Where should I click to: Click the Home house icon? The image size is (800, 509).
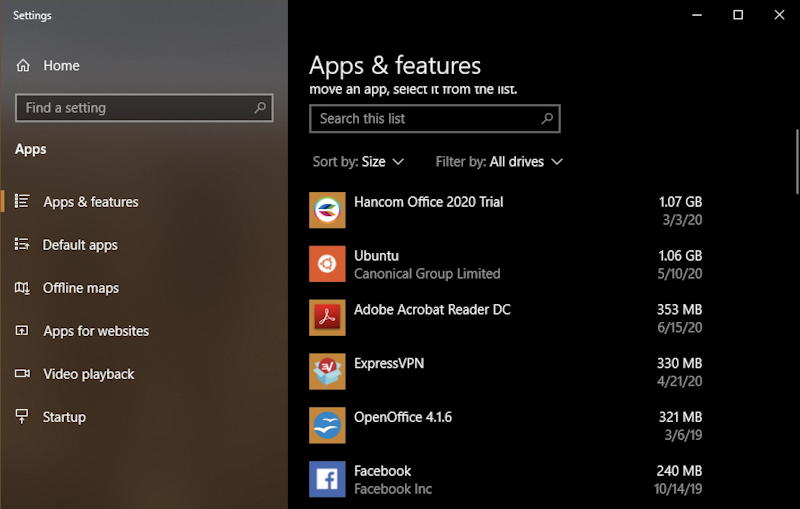pos(23,65)
